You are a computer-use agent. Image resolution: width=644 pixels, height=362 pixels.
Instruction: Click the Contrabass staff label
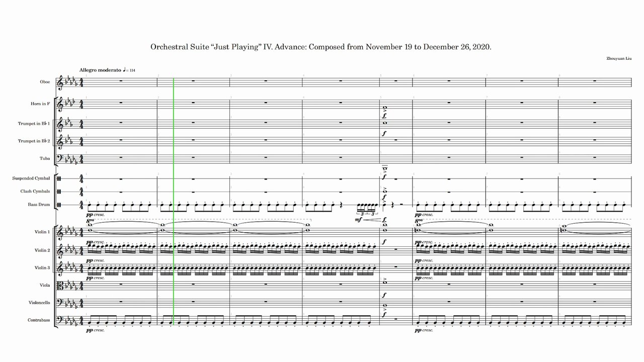(x=40, y=320)
